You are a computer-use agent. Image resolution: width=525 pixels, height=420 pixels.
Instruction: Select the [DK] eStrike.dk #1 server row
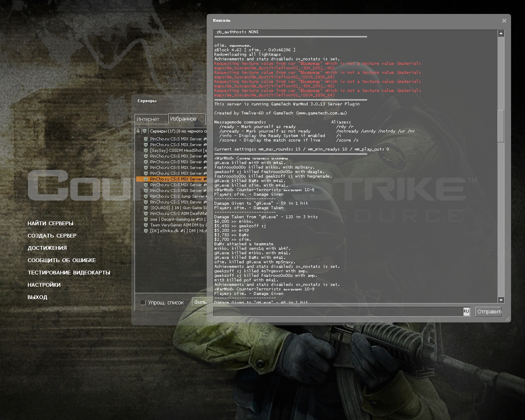171,231
